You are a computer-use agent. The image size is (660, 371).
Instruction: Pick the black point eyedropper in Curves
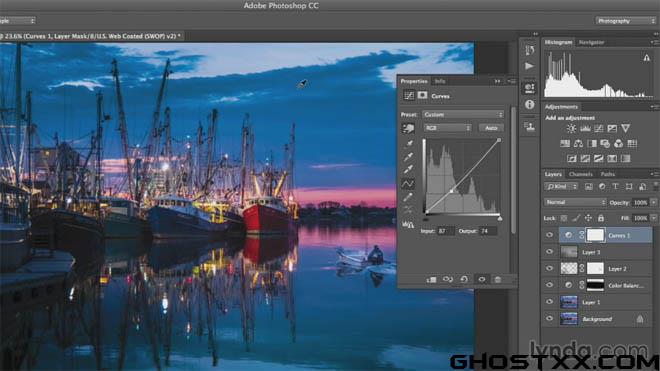408,144
